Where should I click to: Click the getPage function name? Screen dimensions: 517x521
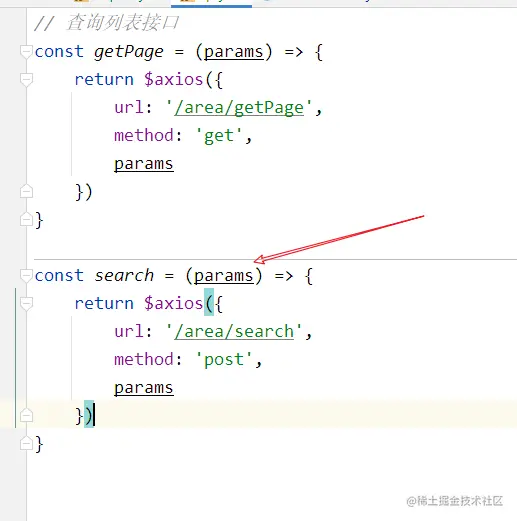tap(129, 52)
